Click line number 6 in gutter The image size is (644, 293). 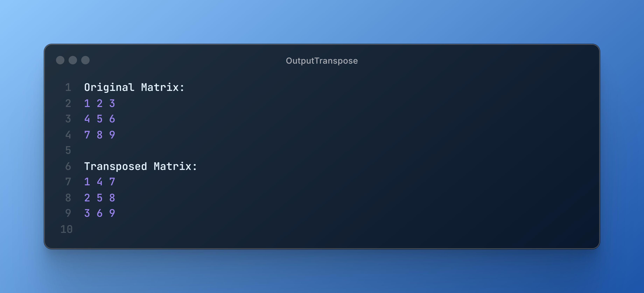[x=68, y=166]
